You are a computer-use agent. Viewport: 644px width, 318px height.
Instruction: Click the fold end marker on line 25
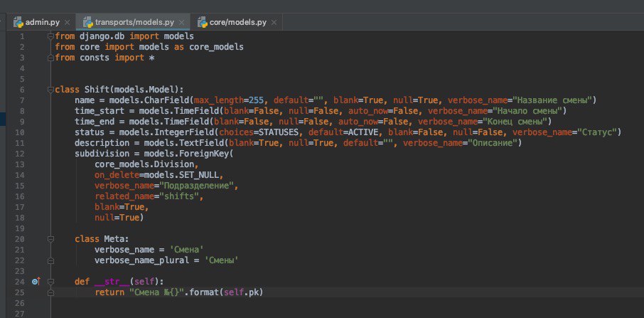tap(51, 292)
